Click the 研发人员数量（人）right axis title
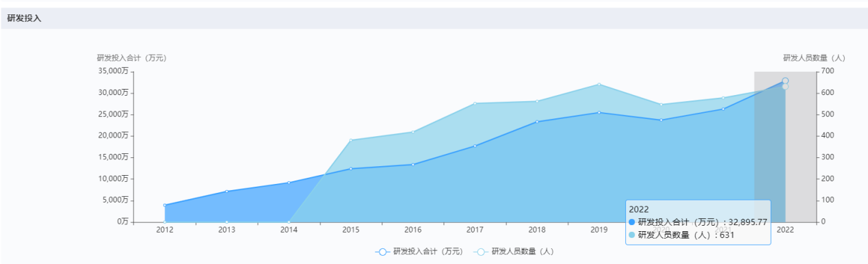The height and width of the screenshot is (264, 868). coord(814,58)
